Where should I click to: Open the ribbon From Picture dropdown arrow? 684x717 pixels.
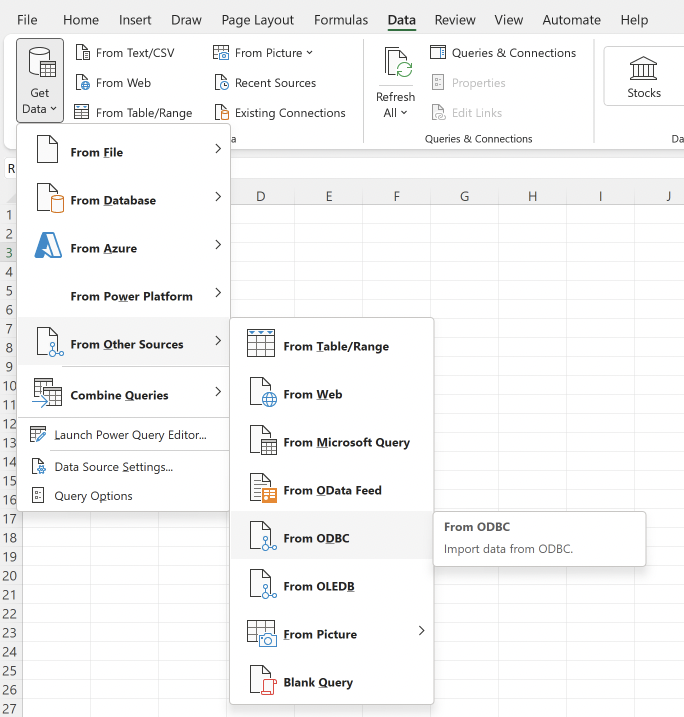coord(310,53)
